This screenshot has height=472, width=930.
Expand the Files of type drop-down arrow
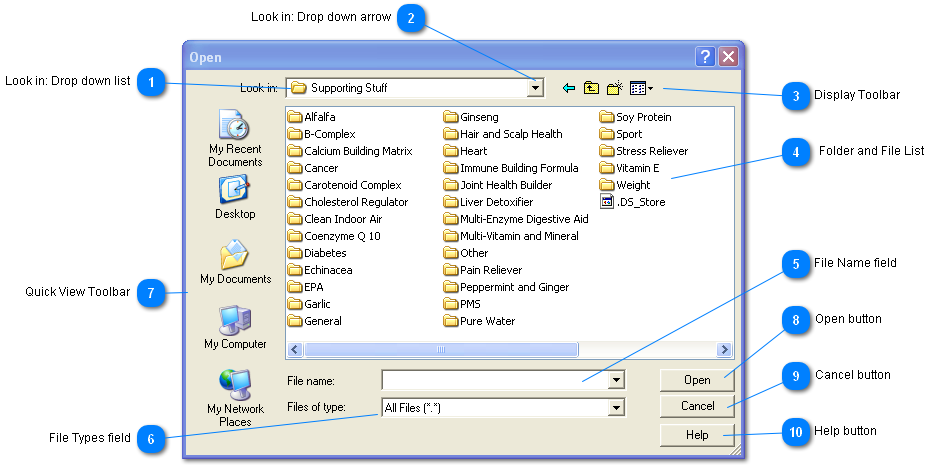click(616, 407)
